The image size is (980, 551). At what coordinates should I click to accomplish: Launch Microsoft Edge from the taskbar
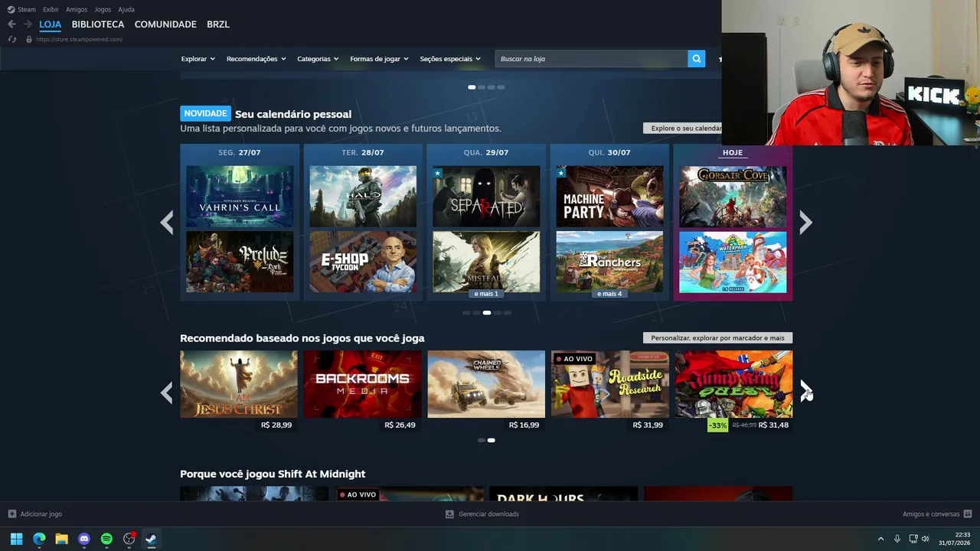[x=39, y=539]
